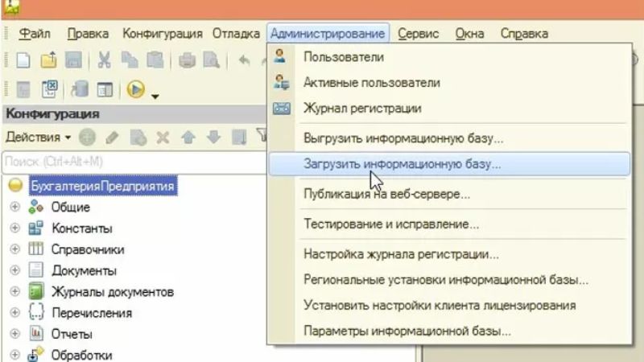The width and height of the screenshot is (644, 362).
Task: Click the sort list icon in the Configuration toolbar
Action: point(239,138)
